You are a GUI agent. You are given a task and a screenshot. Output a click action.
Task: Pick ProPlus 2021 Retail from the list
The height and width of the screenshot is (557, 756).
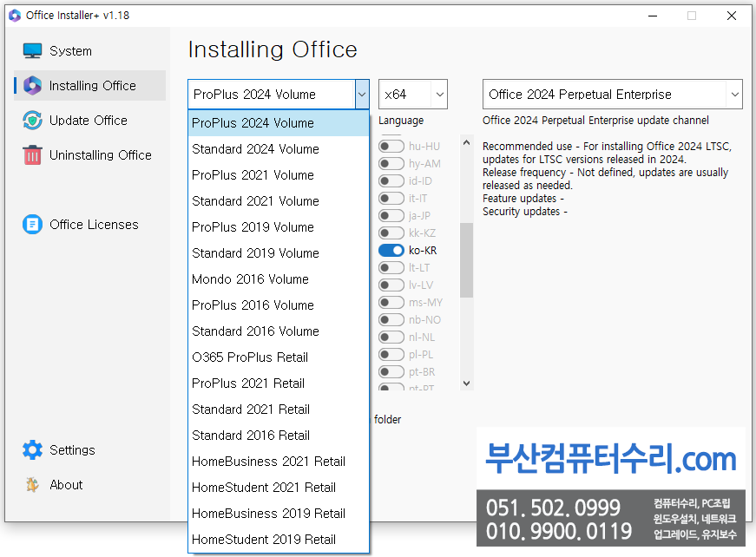click(279, 383)
